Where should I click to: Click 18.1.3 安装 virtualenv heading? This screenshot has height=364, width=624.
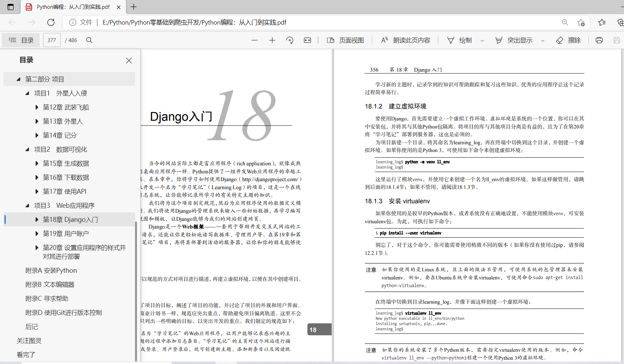(x=397, y=201)
